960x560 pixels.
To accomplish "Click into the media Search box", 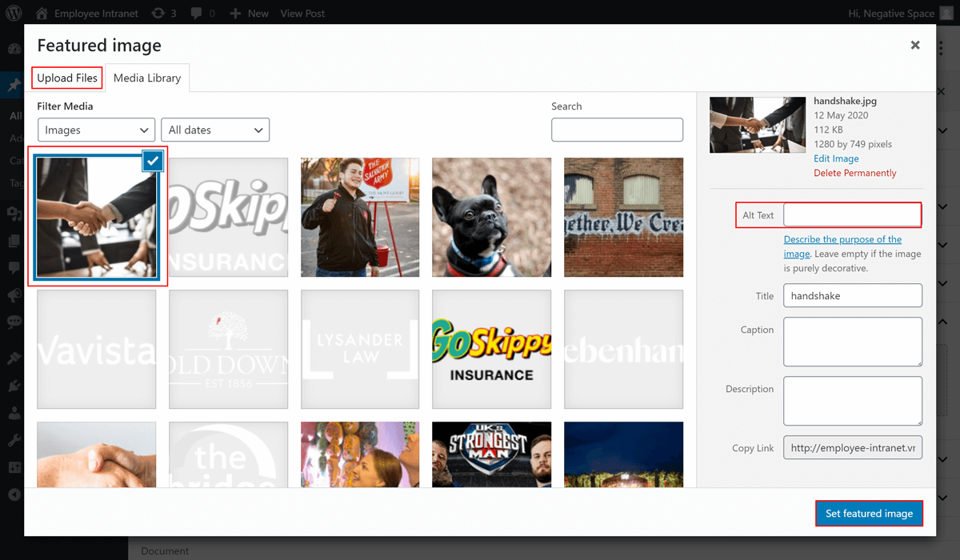I will click(x=617, y=130).
